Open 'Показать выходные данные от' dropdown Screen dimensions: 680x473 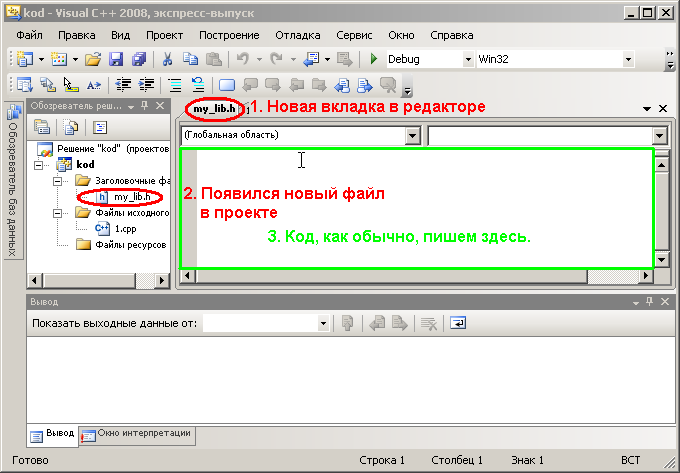click(323, 323)
